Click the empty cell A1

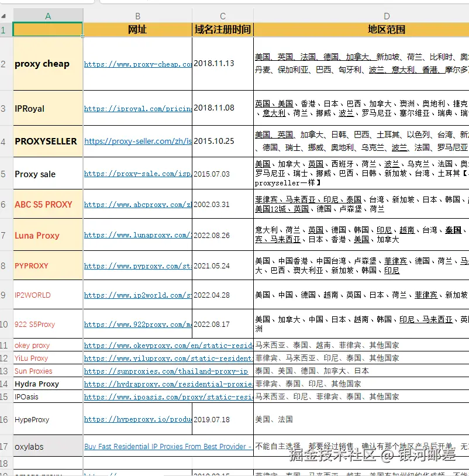(48, 29)
